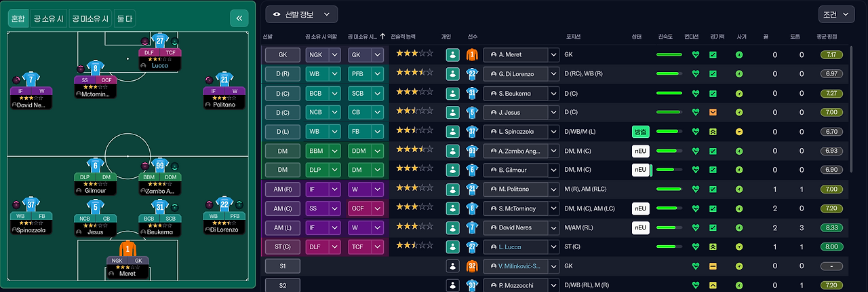Open personal instructions icon in L. Spinazzola row
The image size is (868, 292).
pos(452,132)
